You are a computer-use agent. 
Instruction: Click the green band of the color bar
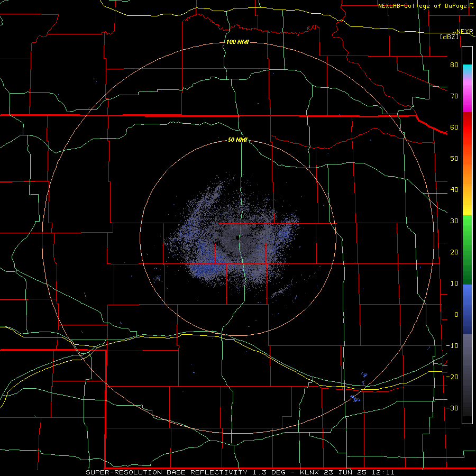click(x=467, y=250)
